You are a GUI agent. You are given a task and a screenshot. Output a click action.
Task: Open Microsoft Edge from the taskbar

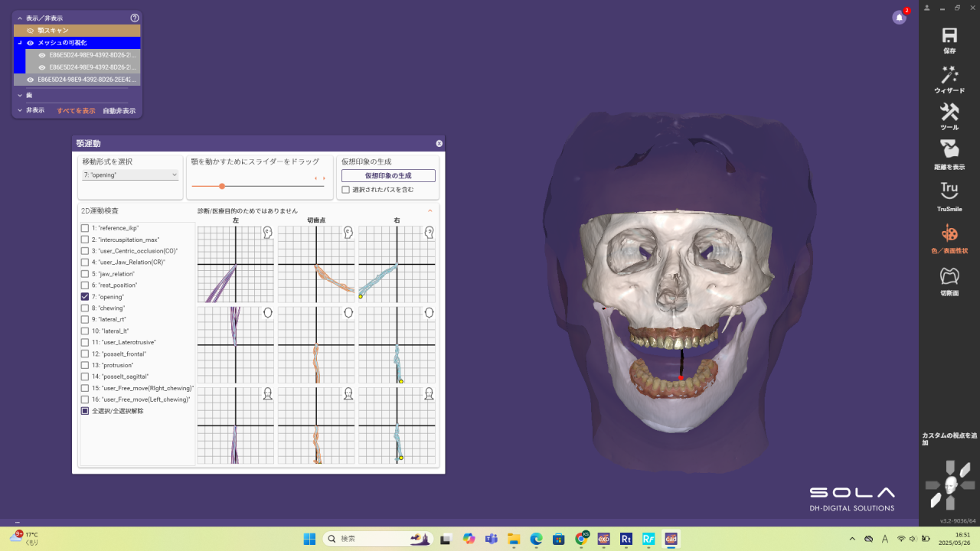(537, 539)
